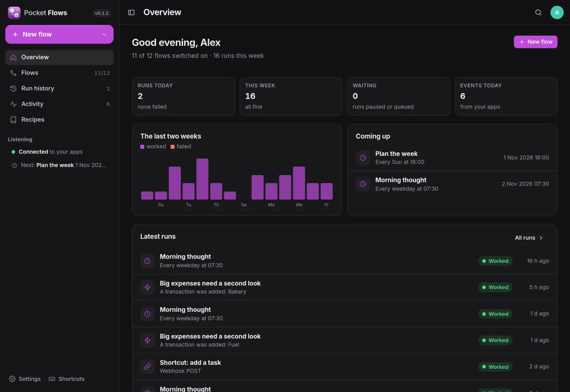Click the Pocket Flows logo icon

tap(14, 13)
